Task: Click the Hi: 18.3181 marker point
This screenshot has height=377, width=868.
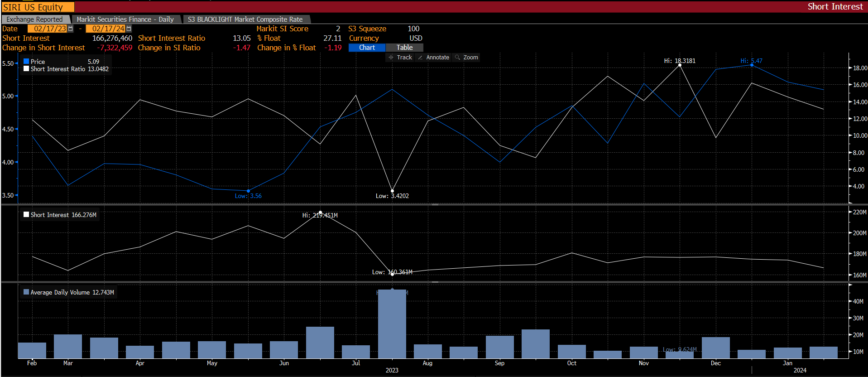Action: pyautogui.click(x=680, y=65)
